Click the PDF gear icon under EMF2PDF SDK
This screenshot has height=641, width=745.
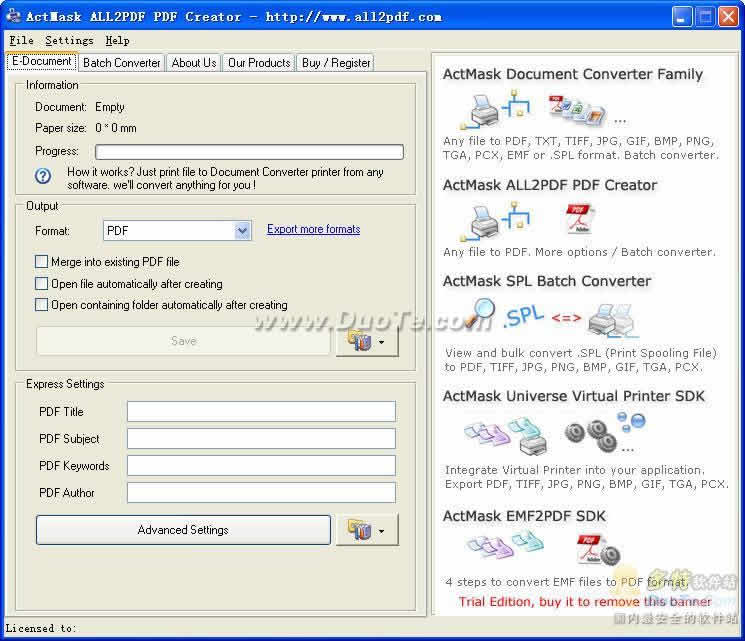coord(596,548)
